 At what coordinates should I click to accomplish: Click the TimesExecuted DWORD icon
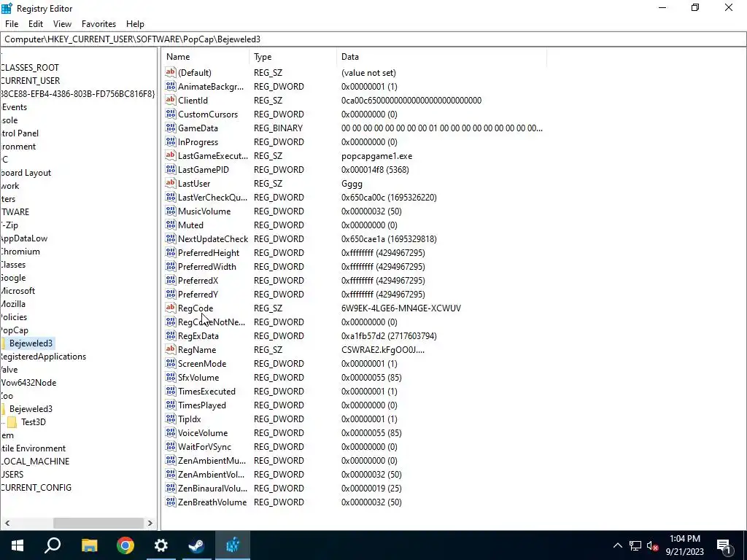tap(171, 391)
